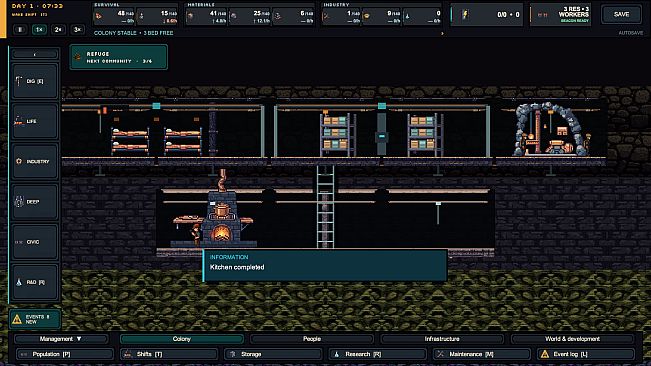Pause the game with the pause button
Screen dimensions: 651x366
pyautogui.click(x=20, y=30)
